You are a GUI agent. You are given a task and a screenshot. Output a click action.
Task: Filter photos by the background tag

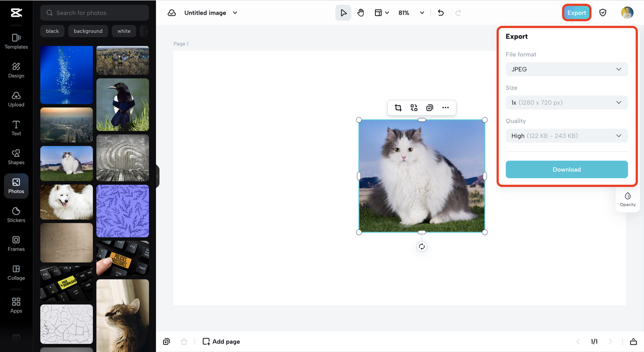(88, 31)
